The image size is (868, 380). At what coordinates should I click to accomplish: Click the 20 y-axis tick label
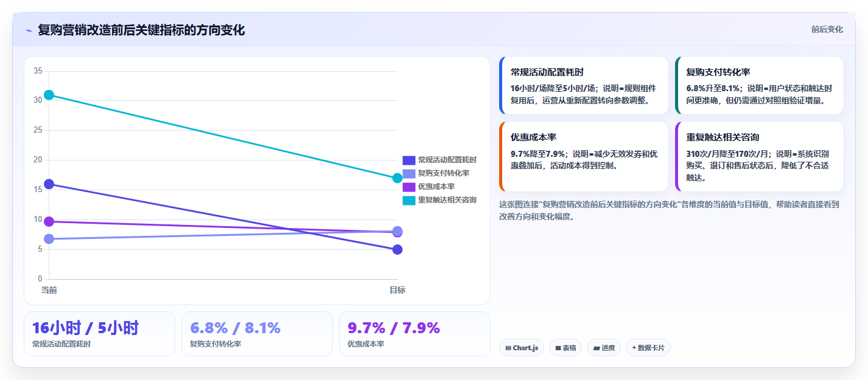(38, 160)
